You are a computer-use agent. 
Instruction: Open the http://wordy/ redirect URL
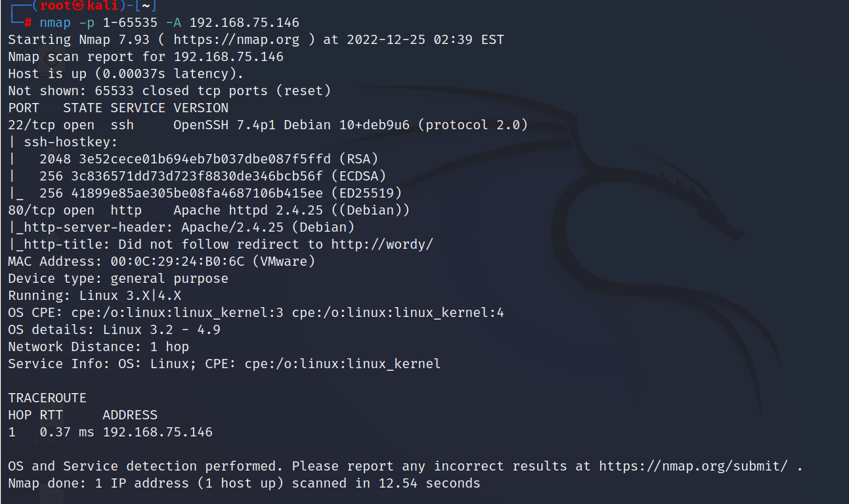click(x=382, y=245)
